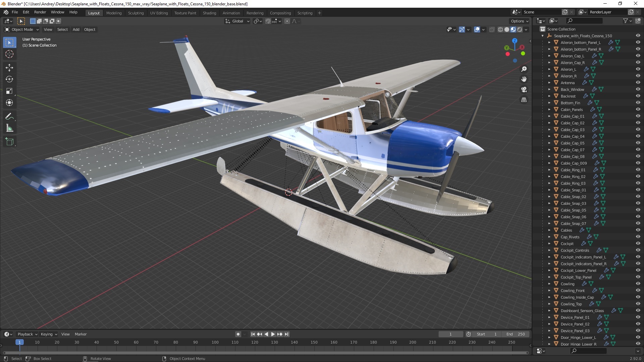The image size is (644, 362).
Task: Switch to solid viewport shading
Action: [507, 29]
